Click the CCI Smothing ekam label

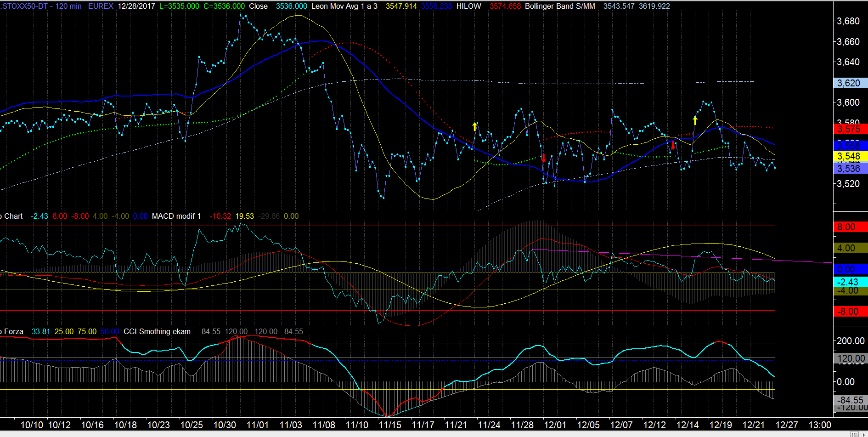157,331
